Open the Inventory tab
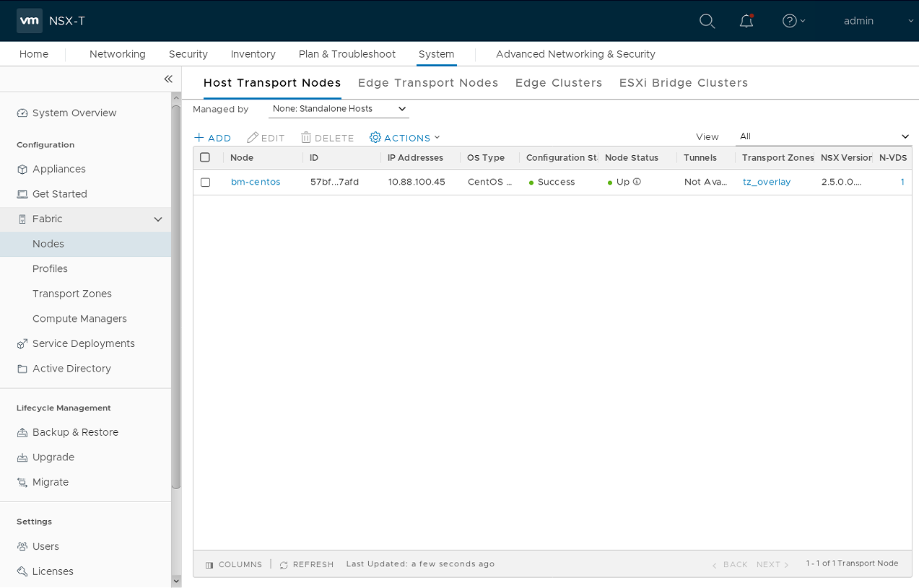This screenshot has width=919, height=588. tap(253, 54)
